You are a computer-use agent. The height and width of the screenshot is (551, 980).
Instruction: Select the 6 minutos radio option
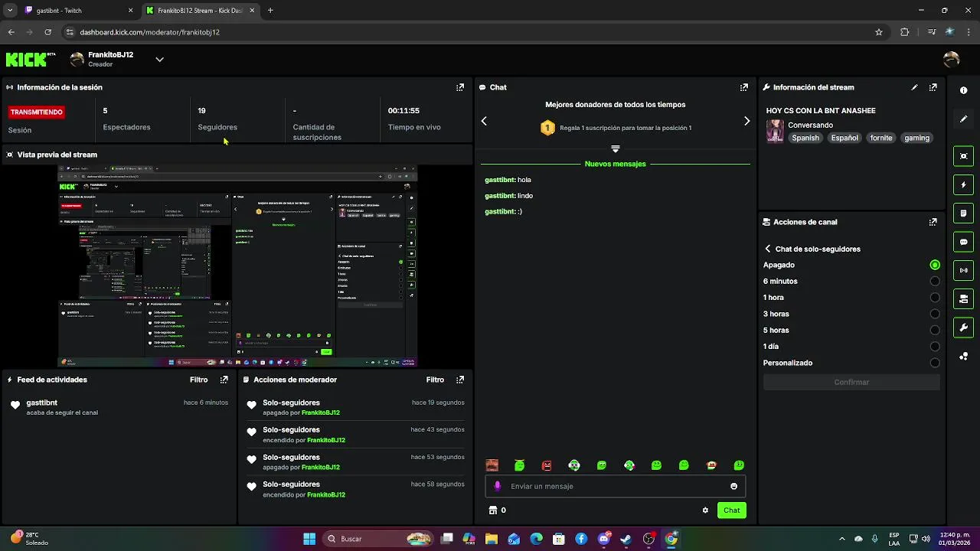(935, 282)
